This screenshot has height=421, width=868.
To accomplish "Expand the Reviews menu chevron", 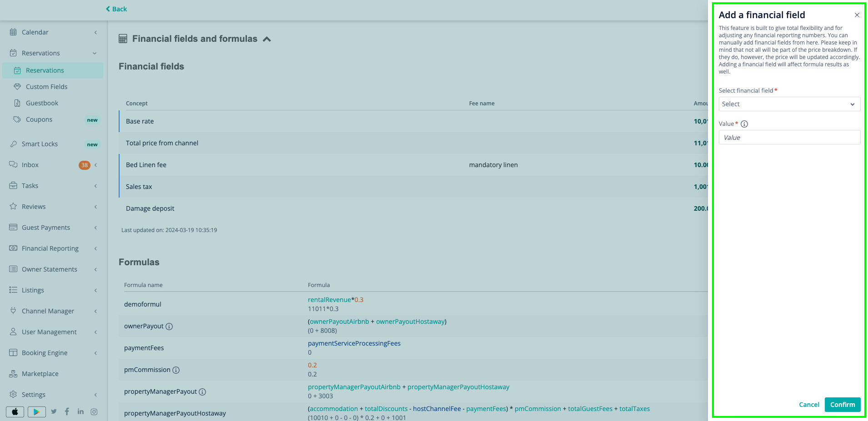I will [95, 207].
